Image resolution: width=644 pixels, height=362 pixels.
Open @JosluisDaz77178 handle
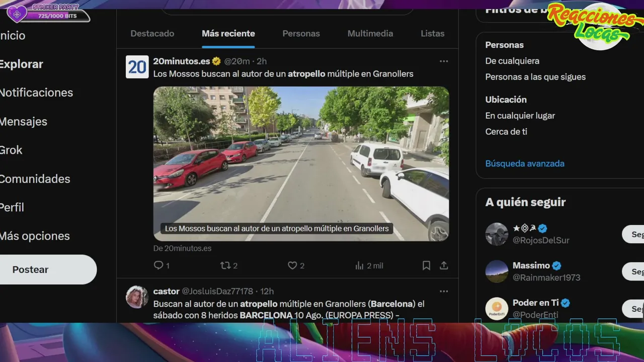point(217,291)
